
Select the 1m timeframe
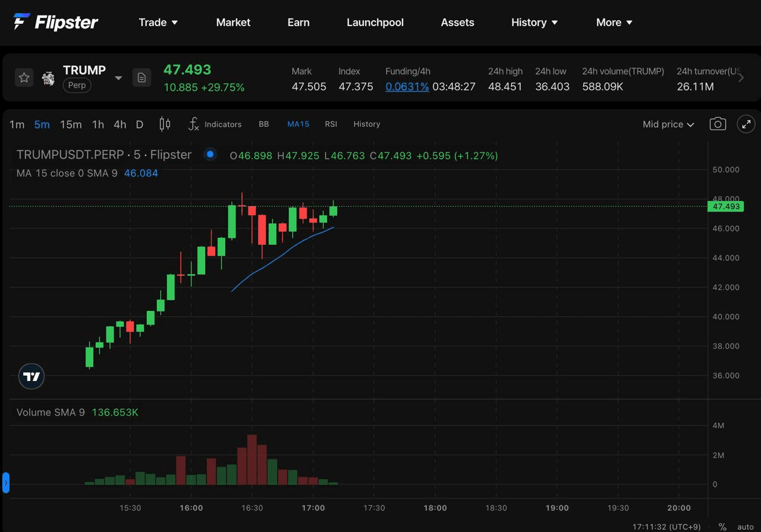(17, 124)
